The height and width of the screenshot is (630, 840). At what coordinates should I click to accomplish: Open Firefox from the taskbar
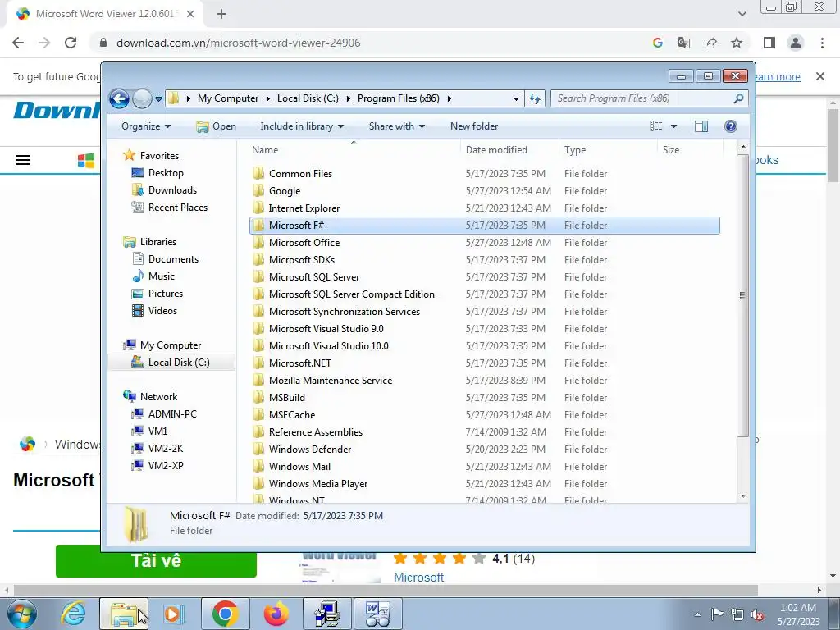[x=276, y=614]
